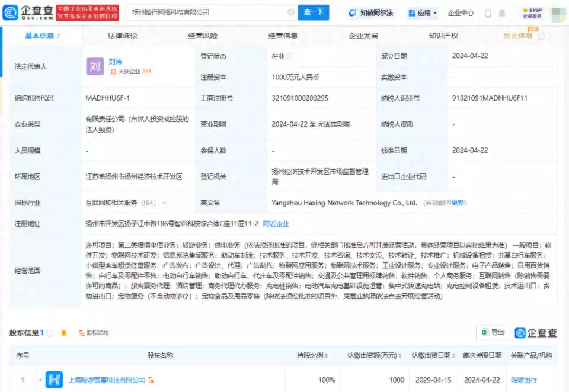The image size is (569, 392).
Task: Open legal representative 刘涛's profile
Action: point(115,62)
